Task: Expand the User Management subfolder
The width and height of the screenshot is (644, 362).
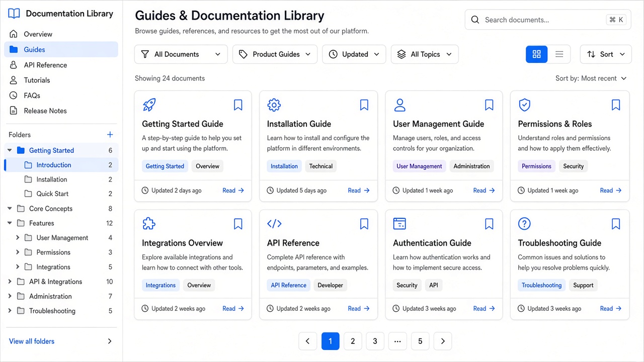Action: pyautogui.click(x=18, y=238)
